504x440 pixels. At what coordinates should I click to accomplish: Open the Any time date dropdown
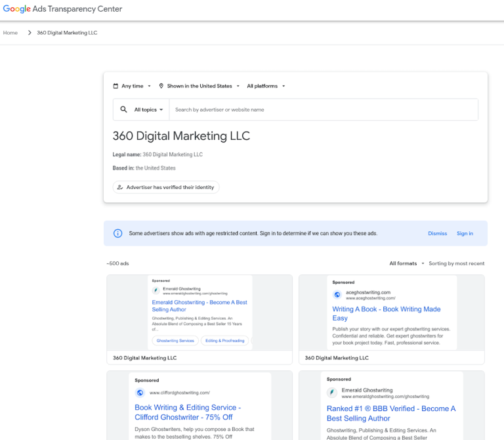132,86
